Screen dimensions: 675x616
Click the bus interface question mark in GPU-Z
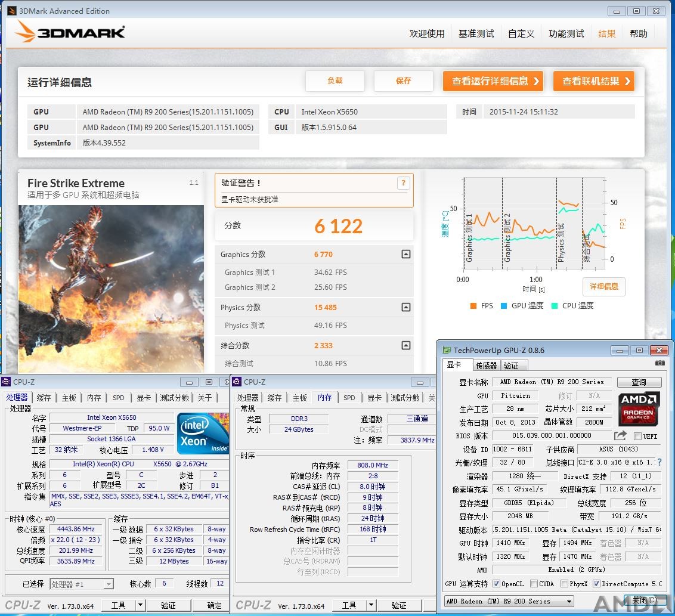coord(659,462)
